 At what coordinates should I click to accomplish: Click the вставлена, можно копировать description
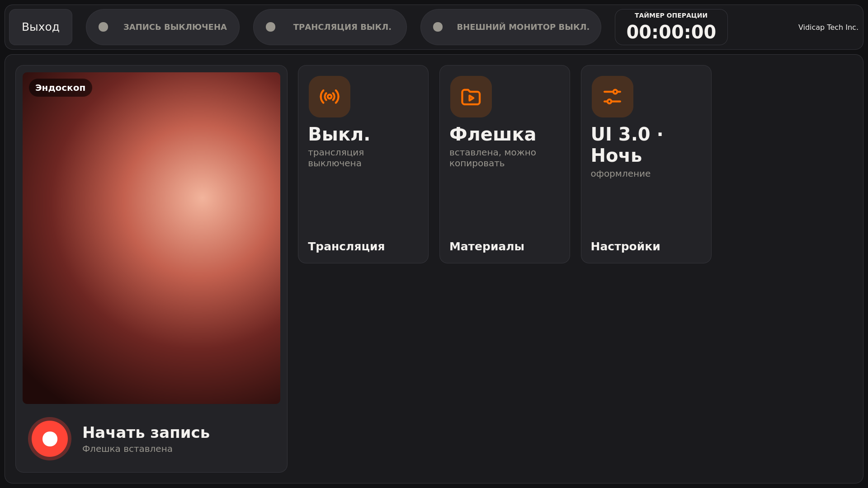(x=493, y=158)
